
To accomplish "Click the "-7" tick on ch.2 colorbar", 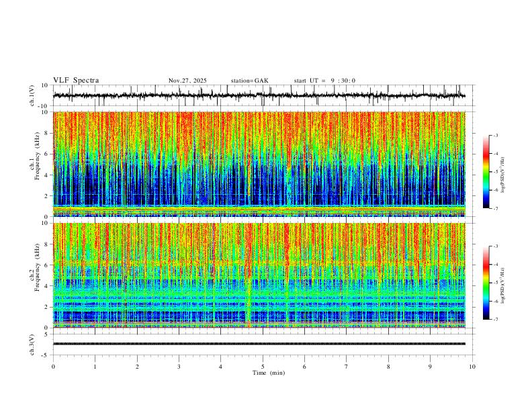I will [x=496, y=320].
